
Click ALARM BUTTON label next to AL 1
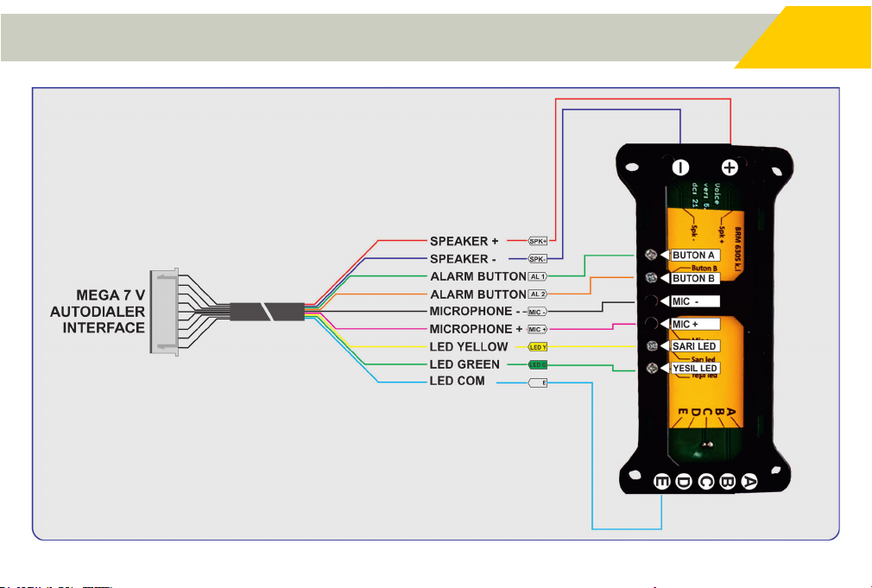[478, 276]
